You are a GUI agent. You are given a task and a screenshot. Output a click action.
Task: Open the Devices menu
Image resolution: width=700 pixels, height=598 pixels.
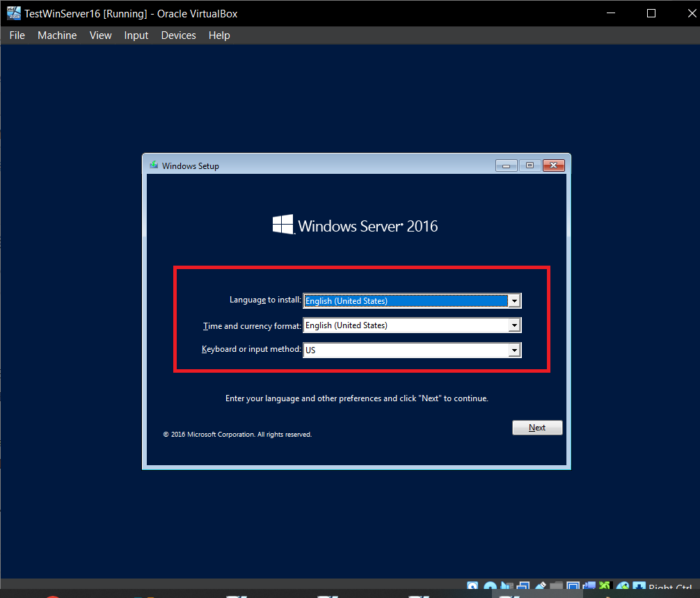(178, 35)
